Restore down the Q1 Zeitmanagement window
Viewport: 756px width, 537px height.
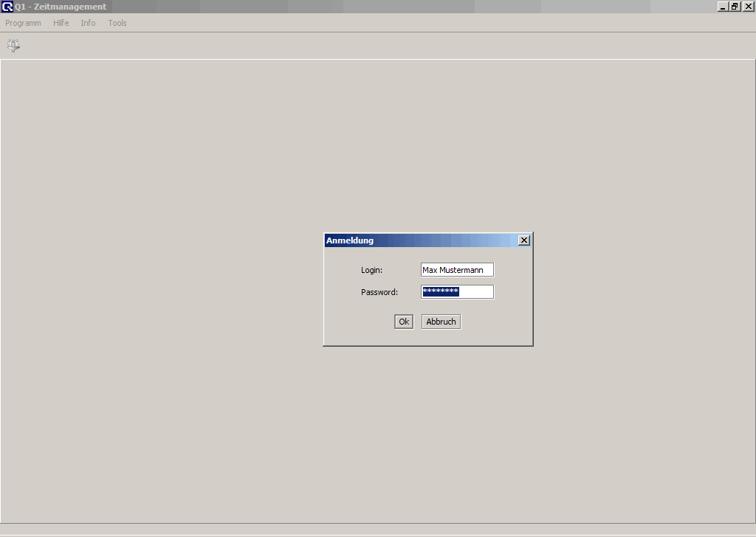[x=735, y=7]
